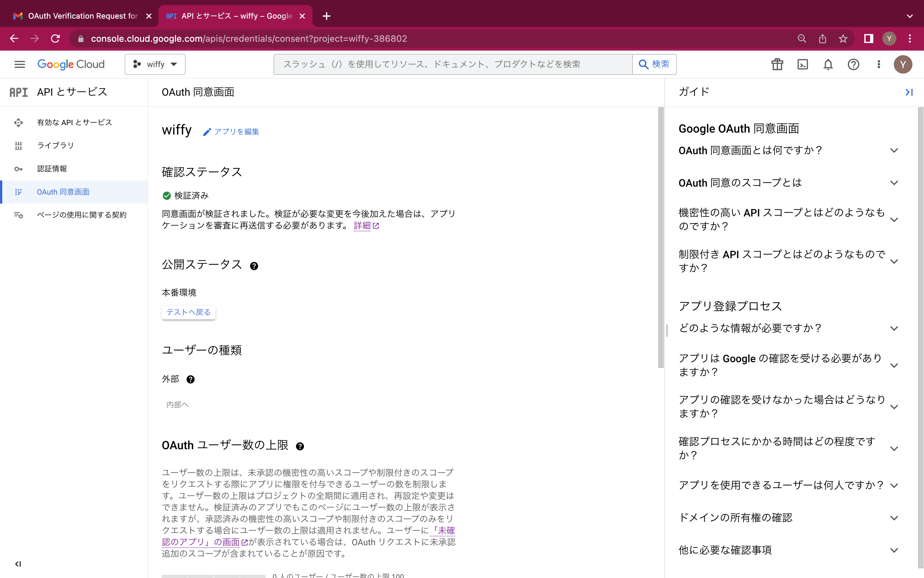Reload the page
This screenshot has height=578, width=924.
pyautogui.click(x=56, y=39)
